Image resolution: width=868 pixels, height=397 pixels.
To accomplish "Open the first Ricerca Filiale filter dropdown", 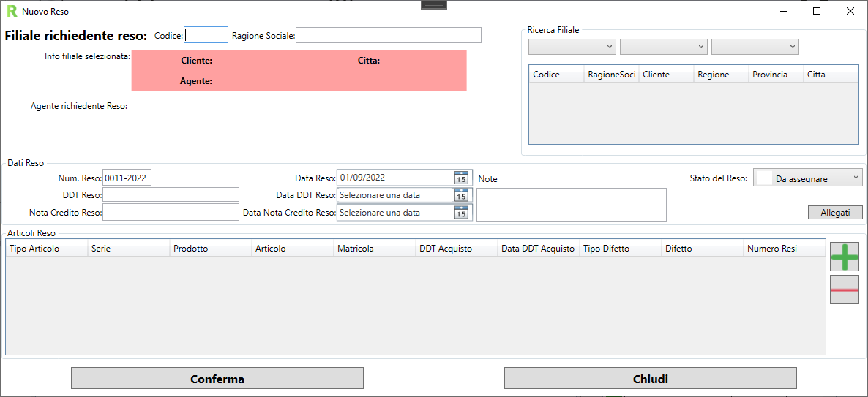I will 572,47.
